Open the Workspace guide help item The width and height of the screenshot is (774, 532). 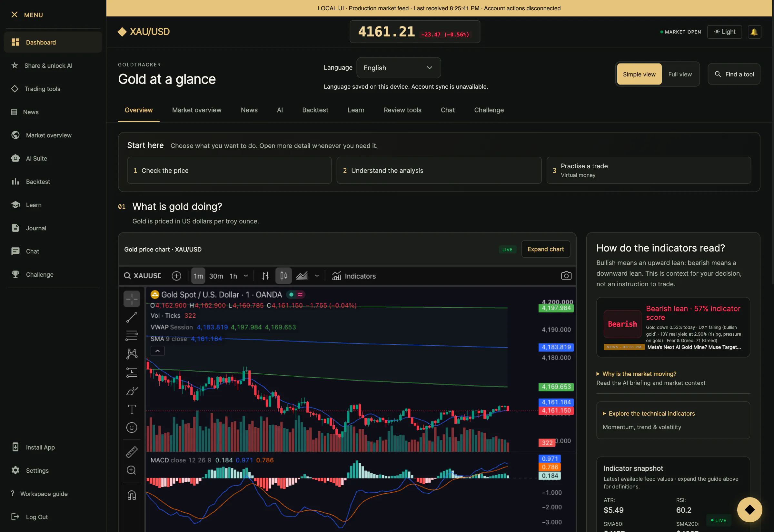[x=53, y=494]
